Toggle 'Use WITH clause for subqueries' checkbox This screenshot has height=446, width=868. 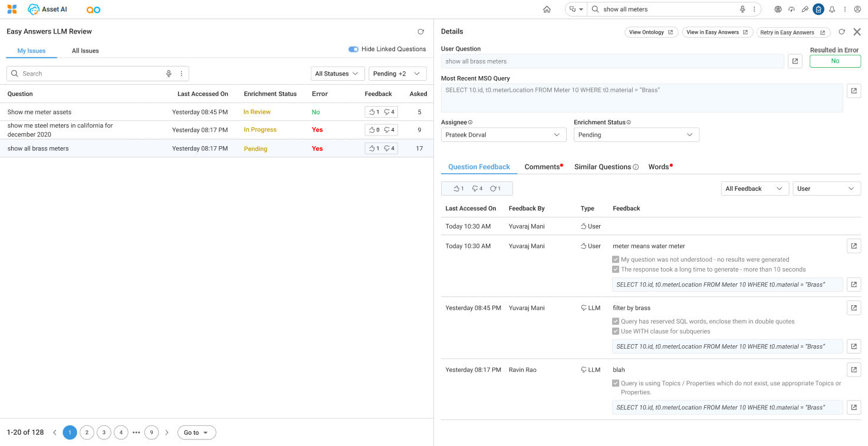click(616, 332)
